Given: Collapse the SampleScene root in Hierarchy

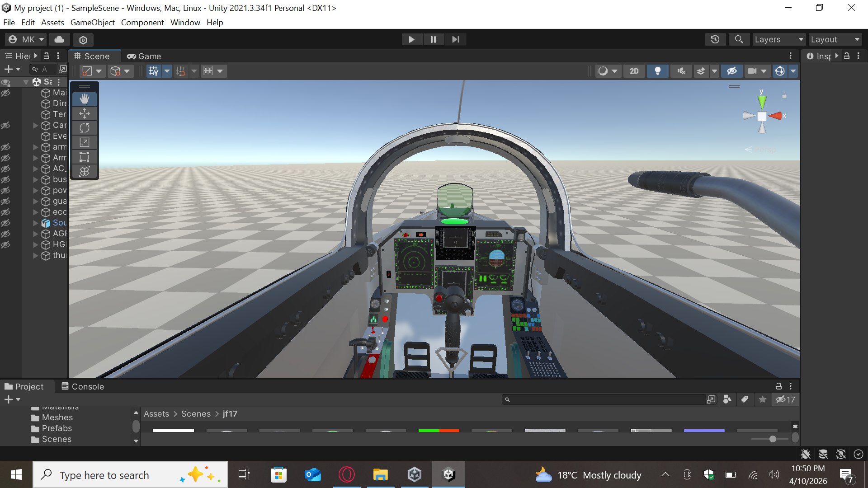Looking at the screenshot, I should coord(26,82).
